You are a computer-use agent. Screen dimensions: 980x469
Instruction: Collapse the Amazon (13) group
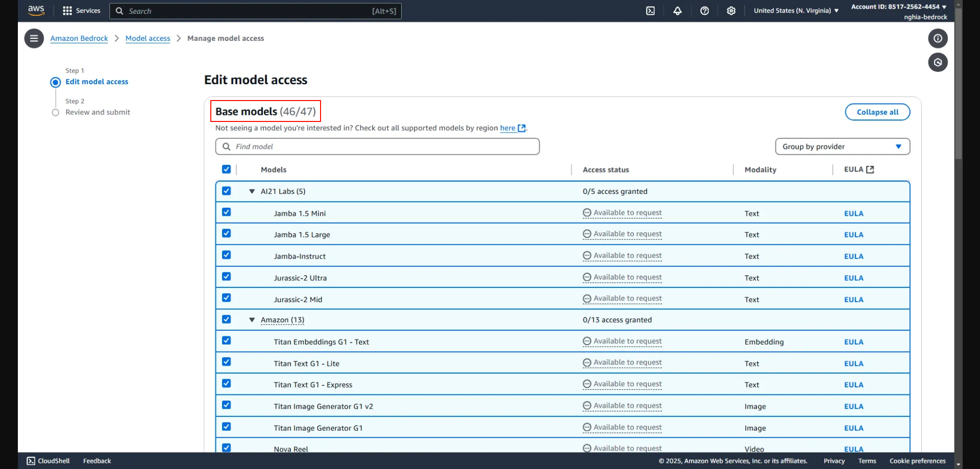[x=252, y=320]
